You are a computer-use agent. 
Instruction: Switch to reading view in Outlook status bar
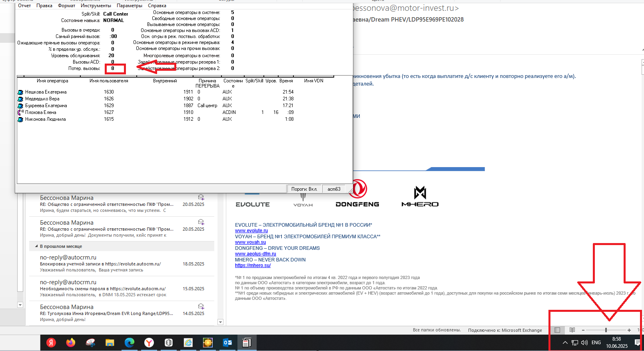(x=572, y=330)
